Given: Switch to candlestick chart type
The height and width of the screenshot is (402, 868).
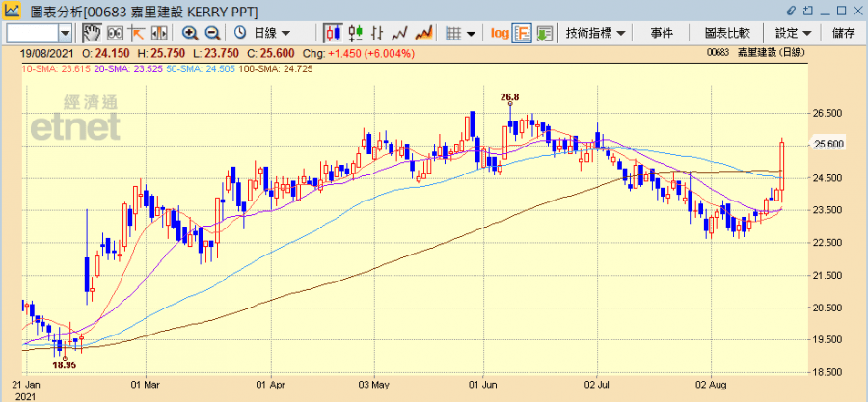Looking at the screenshot, I should 331,33.
